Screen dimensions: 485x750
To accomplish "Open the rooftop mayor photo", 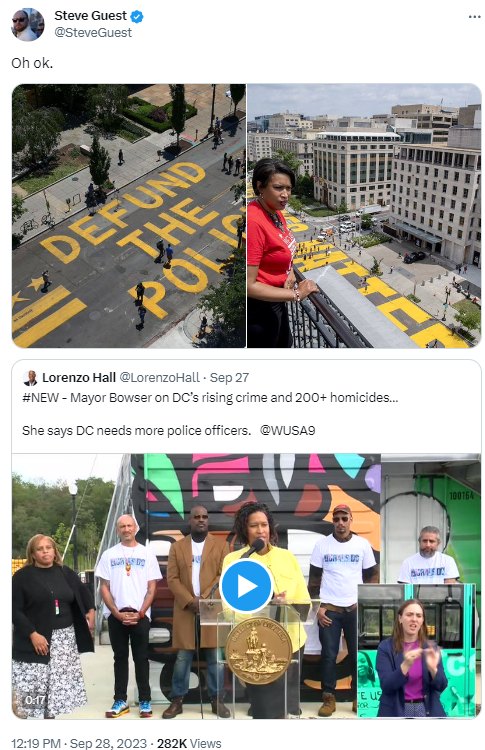I will coord(364,216).
